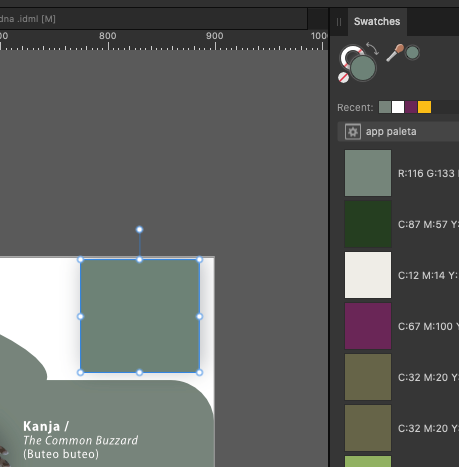
Task: Choose the off-white C:12 M:14 swatch
Action: pyautogui.click(x=368, y=275)
